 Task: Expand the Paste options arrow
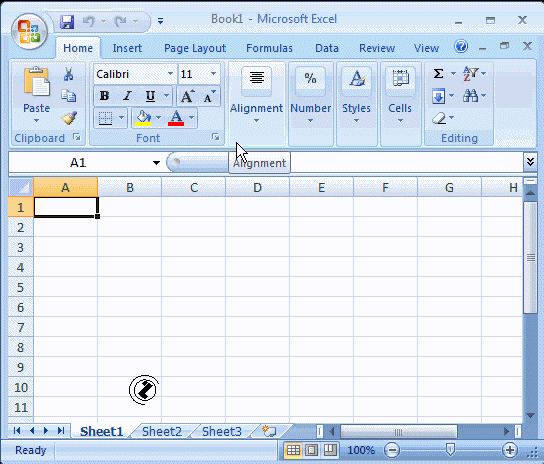click(x=36, y=120)
